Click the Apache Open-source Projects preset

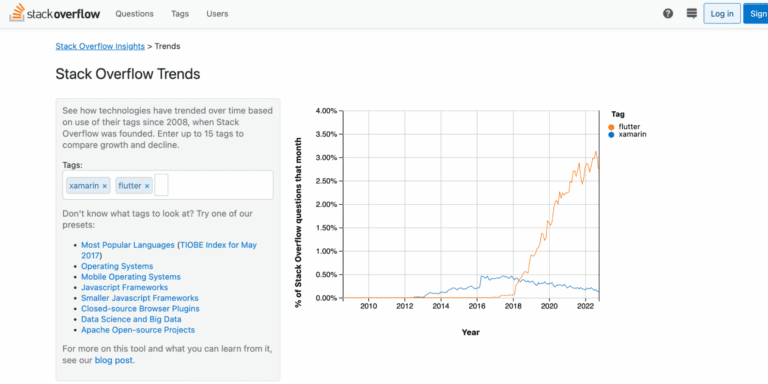click(x=138, y=330)
